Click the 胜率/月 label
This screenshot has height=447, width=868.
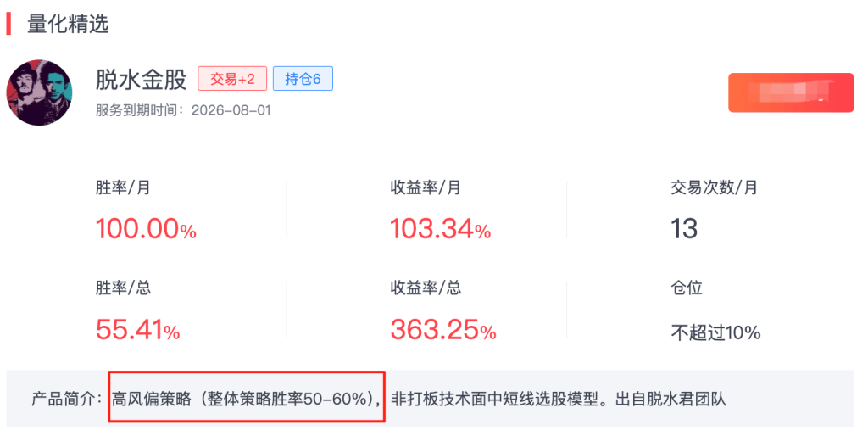123,187
